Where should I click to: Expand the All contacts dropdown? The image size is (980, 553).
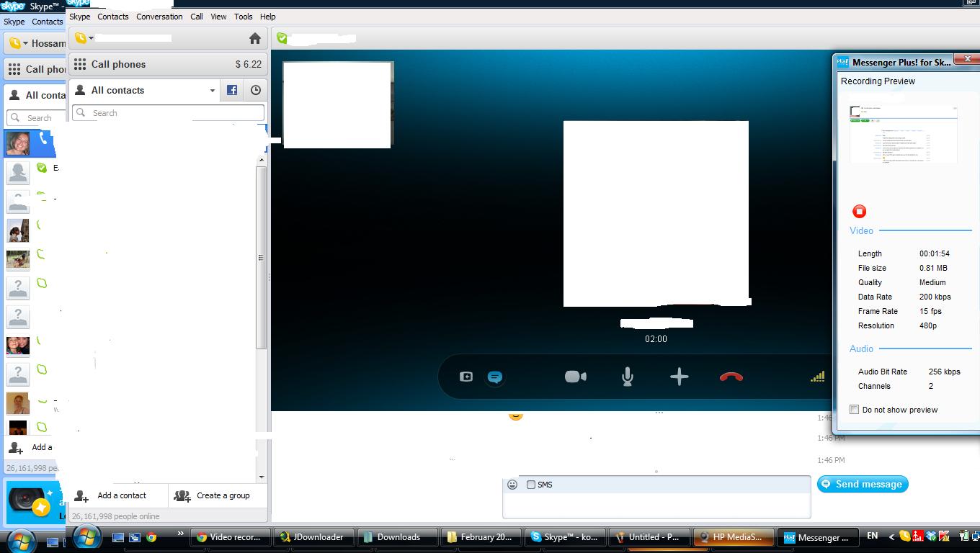[x=212, y=91]
